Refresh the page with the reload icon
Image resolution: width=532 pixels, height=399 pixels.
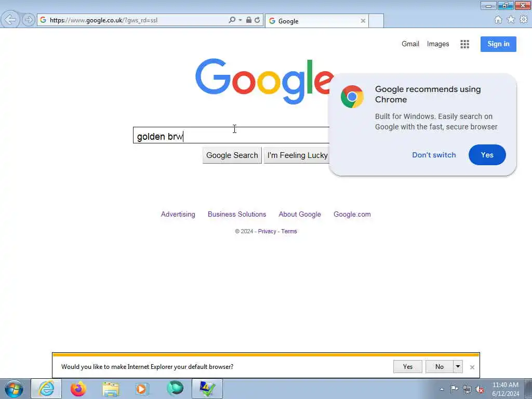257,20
